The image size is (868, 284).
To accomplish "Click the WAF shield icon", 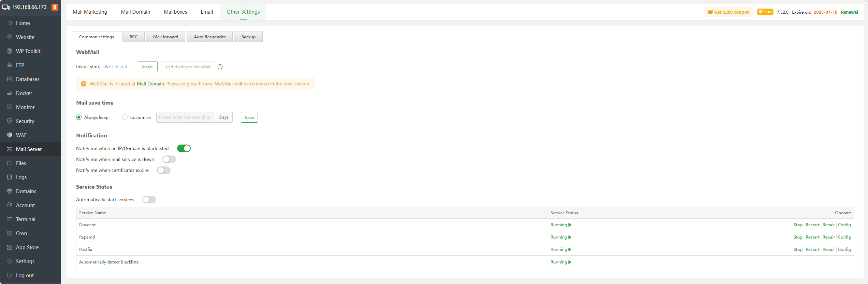I will pyautogui.click(x=10, y=135).
